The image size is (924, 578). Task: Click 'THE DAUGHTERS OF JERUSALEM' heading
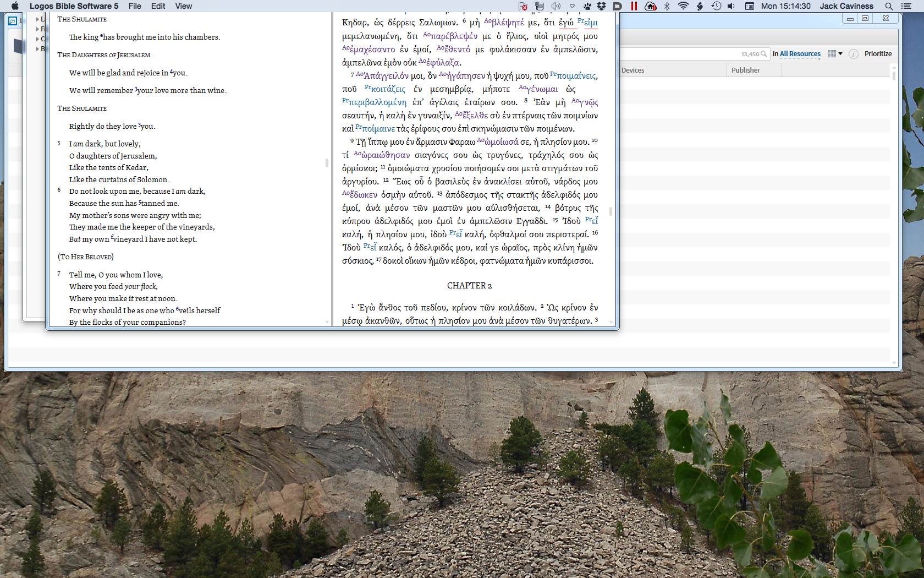pos(104,55)
